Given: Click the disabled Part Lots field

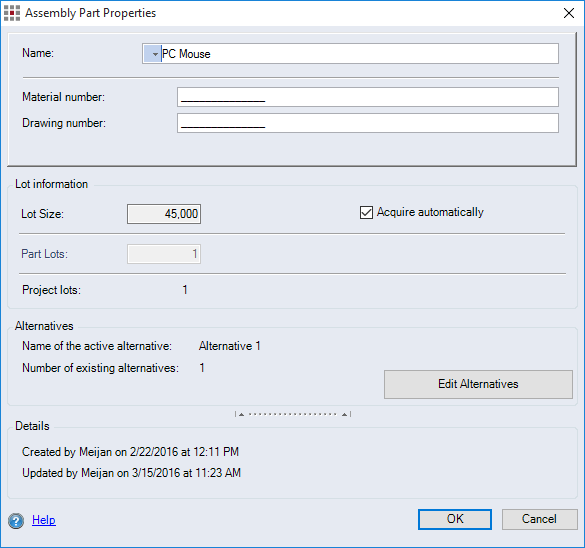Looking at the screenshot, I should (164, 254).
